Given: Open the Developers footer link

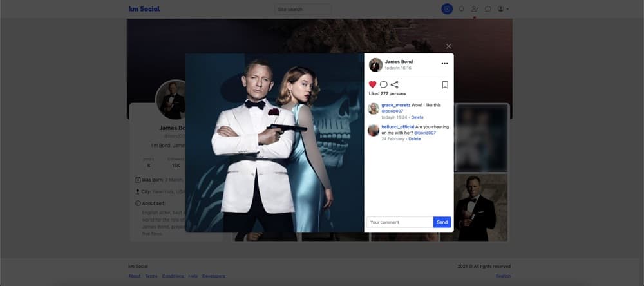Looking at the screenshot, I should (214, 276).
